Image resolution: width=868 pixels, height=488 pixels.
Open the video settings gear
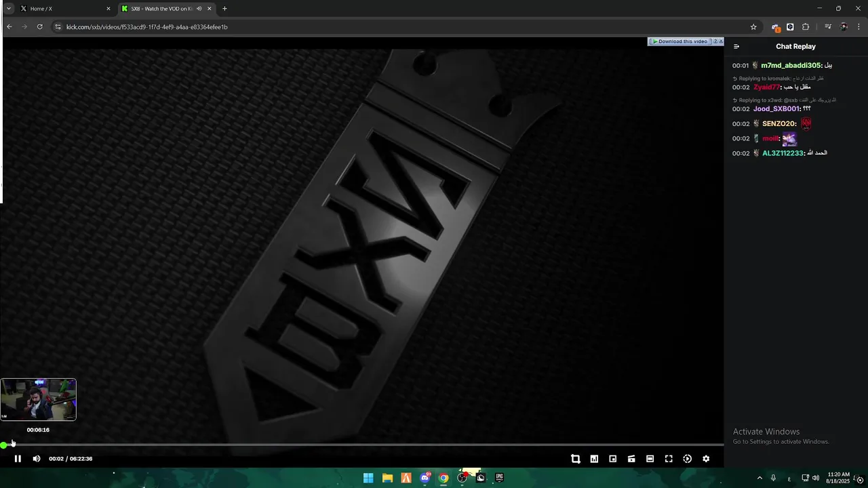(706, 459)
